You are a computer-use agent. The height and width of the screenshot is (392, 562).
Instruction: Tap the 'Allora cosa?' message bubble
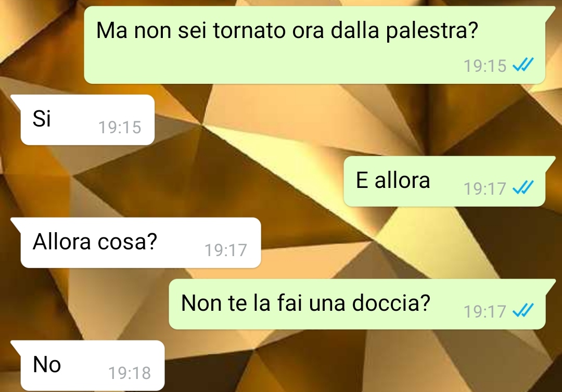140,243
